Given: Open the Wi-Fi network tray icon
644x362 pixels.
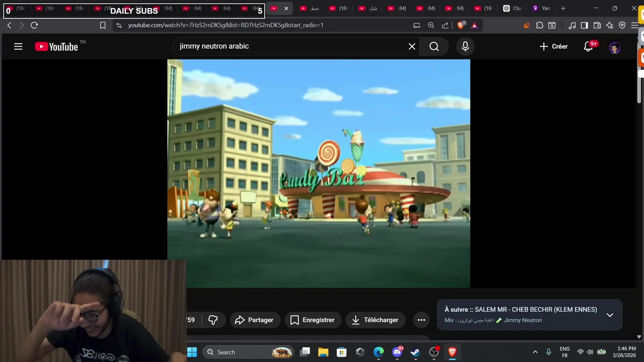Looking at the screenshot, I should pos(580,352).
